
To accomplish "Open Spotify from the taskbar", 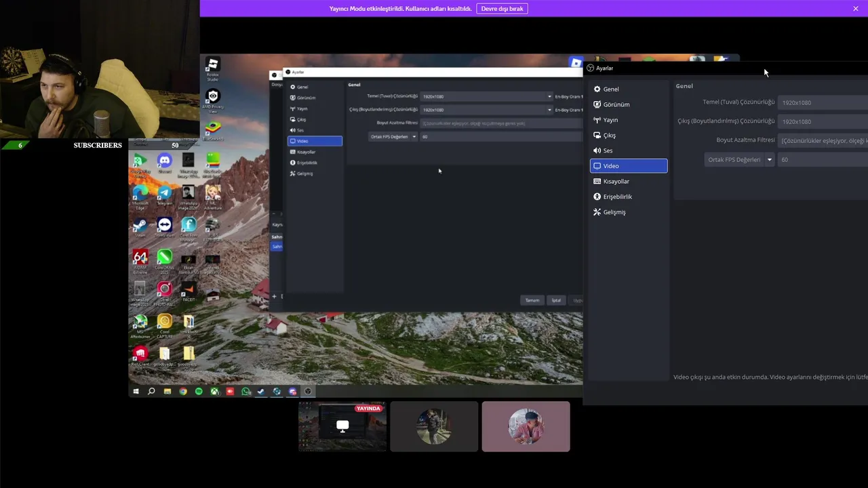I will pyautogui.click(x=199, y=391).
